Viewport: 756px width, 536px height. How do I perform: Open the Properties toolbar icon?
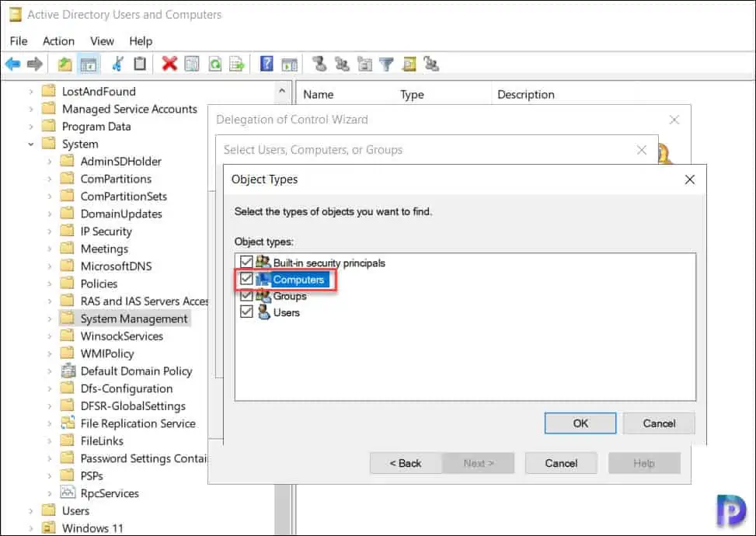[x=192, y=64]
